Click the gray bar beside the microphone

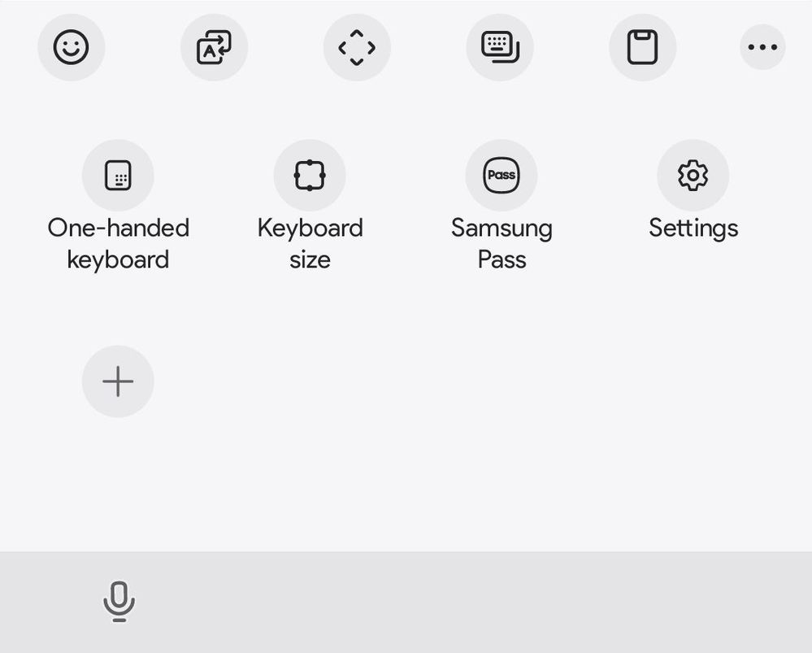coord(466,603)
